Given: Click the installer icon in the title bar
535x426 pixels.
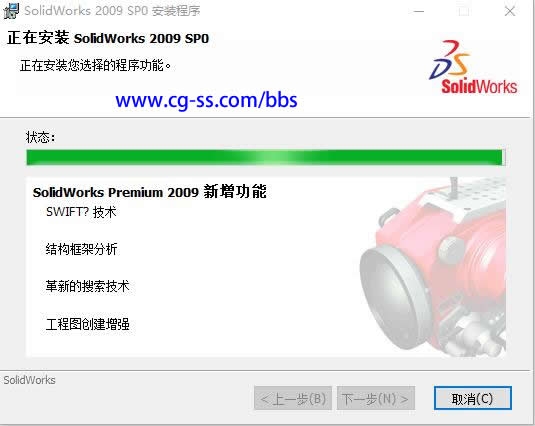Looking at the screenshot, I should [11, 11].
